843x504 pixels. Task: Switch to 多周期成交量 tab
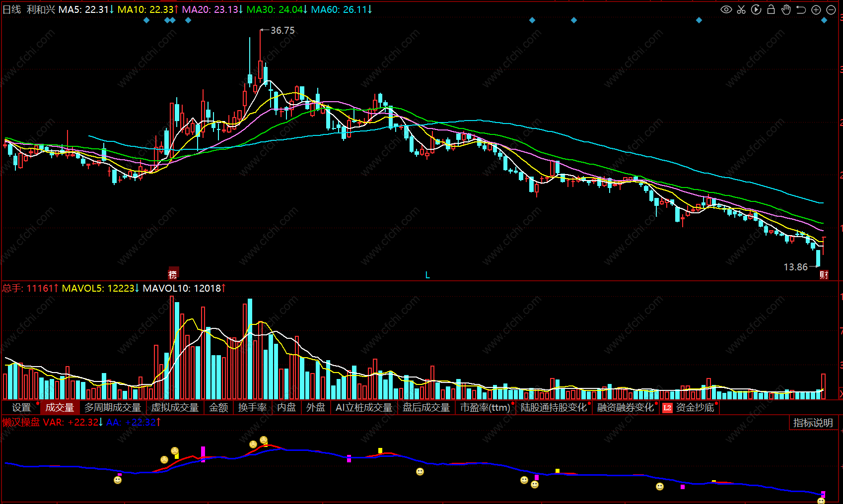tap(113, 407)
